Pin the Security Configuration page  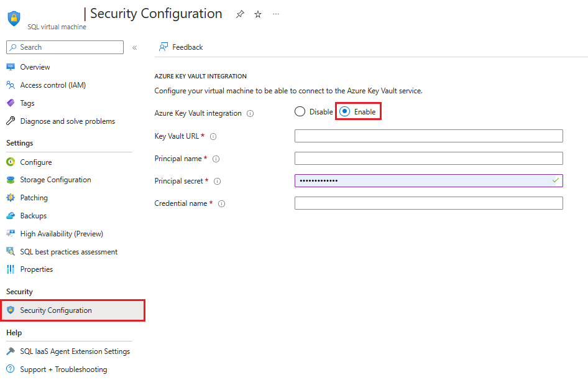click(240, 14)
